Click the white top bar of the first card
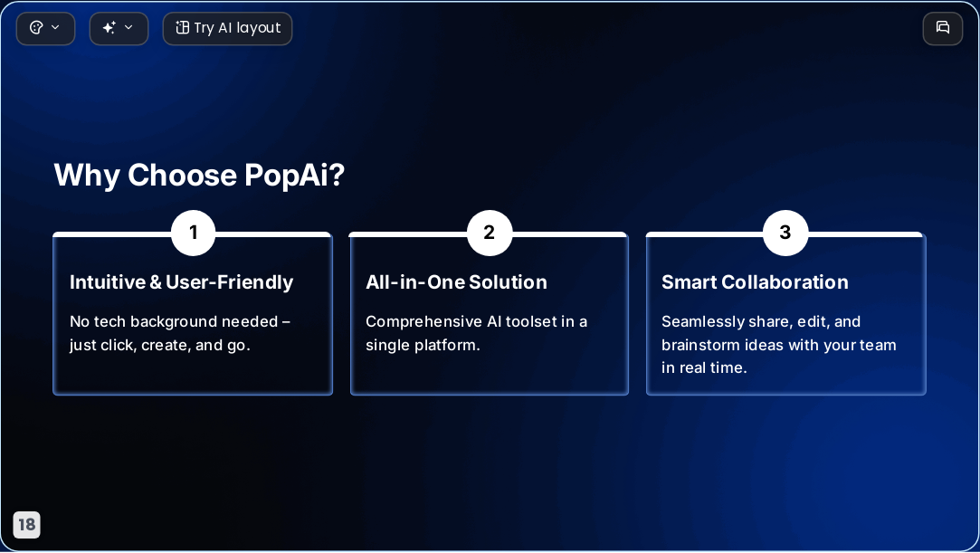Image resolution: width=980 pixels, height=553 pixels. (x=274, y=234)
